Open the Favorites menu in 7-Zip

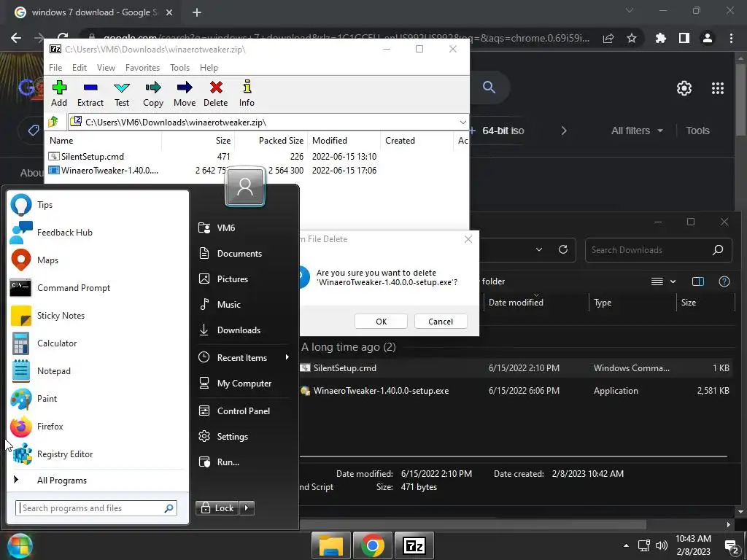coord(142,68)
